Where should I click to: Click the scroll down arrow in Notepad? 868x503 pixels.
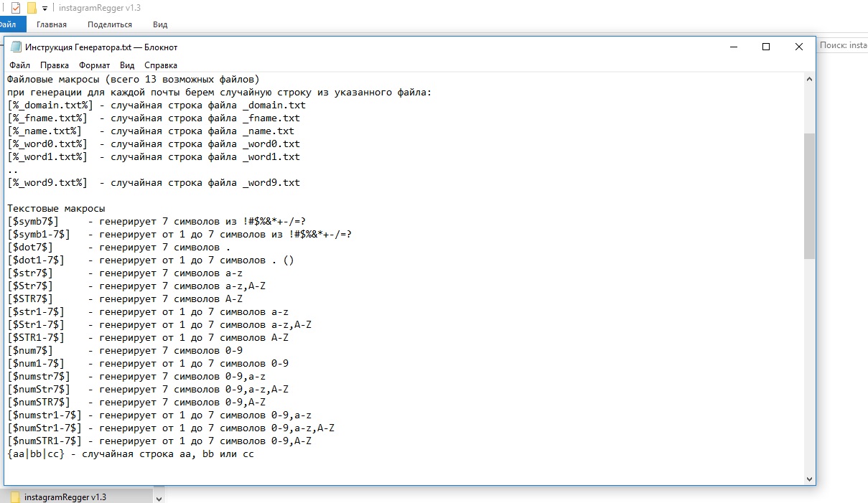point(810,479)
